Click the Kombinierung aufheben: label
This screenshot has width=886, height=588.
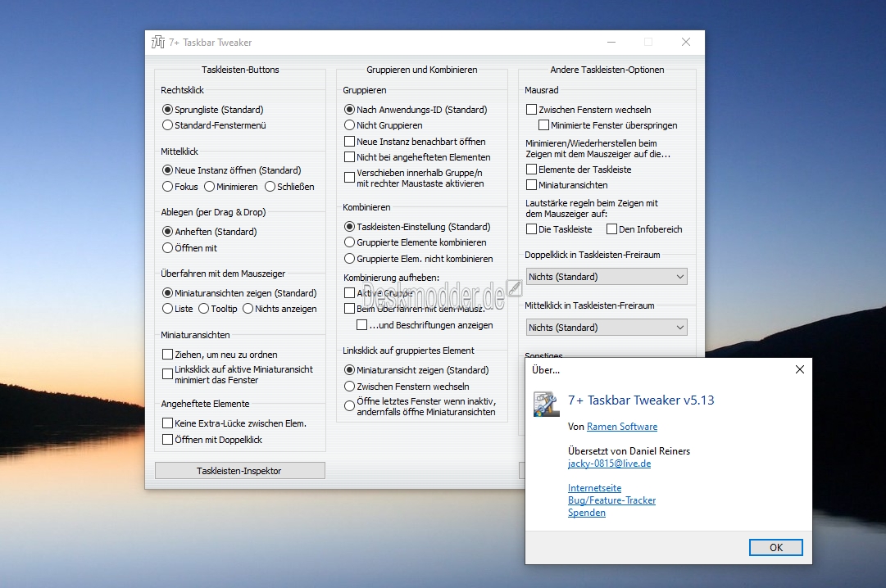coord(391,278)
